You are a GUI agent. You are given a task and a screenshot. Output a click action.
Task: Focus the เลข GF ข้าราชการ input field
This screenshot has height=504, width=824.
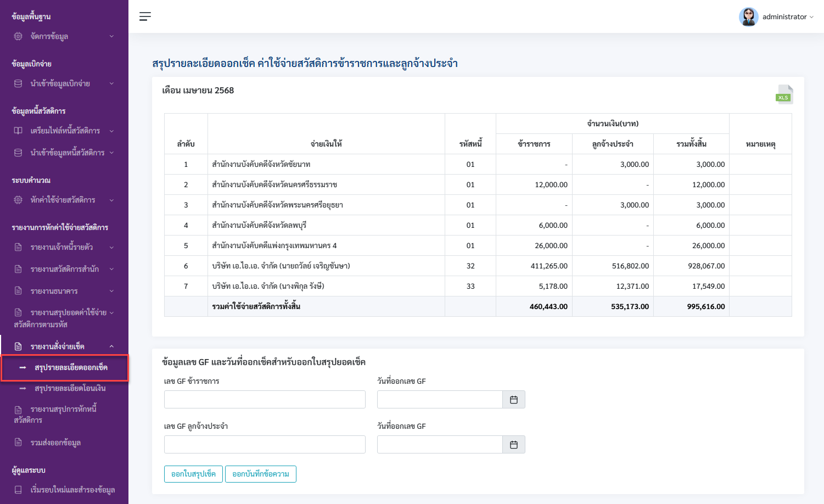(265, 400)
